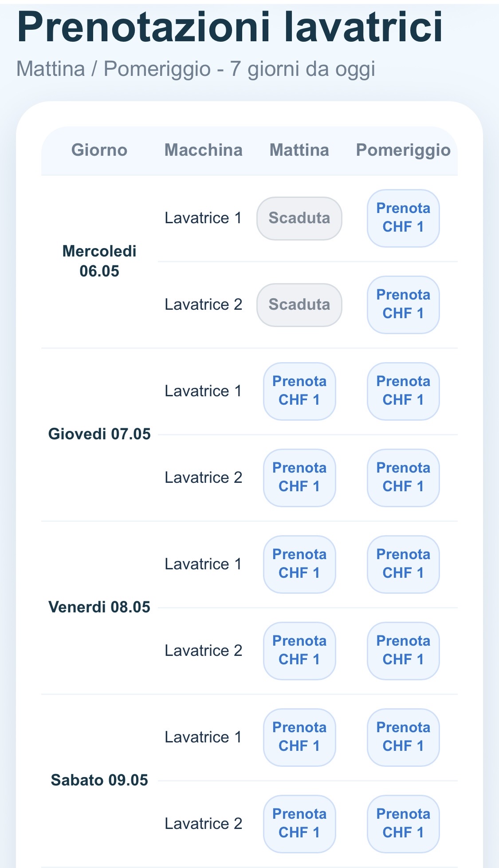Book Saturday morning Lavatrice 1
Viewport: 499px width, 868px height.
(x=299, y=737)
